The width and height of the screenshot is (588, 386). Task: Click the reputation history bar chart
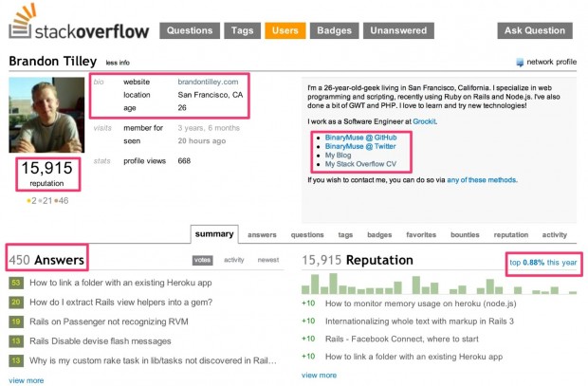click(439, 284)
